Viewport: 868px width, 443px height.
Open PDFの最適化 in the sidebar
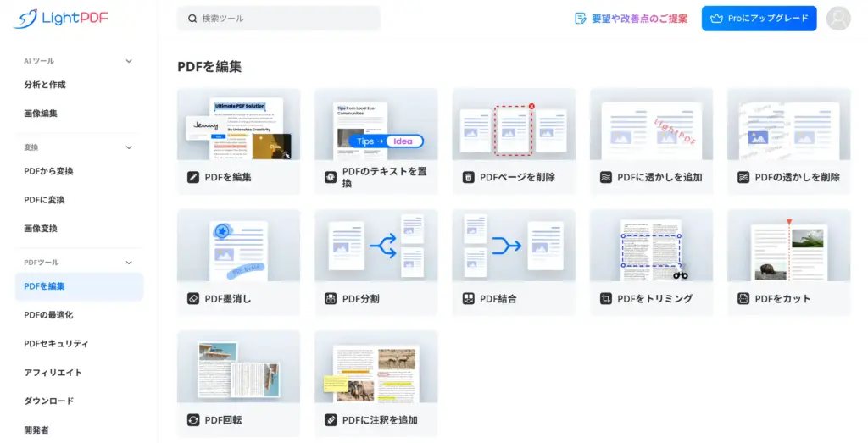pyautogui.click(x=48, y=315)
